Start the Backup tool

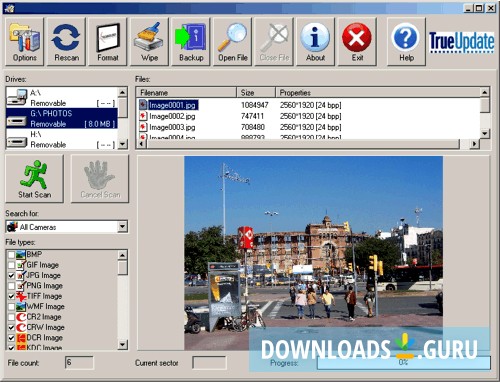191,42
